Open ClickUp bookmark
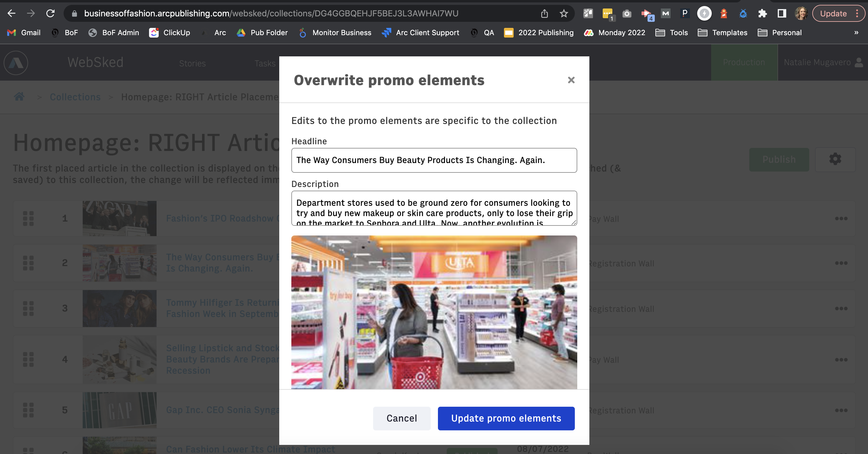 (x=170, y=33)
